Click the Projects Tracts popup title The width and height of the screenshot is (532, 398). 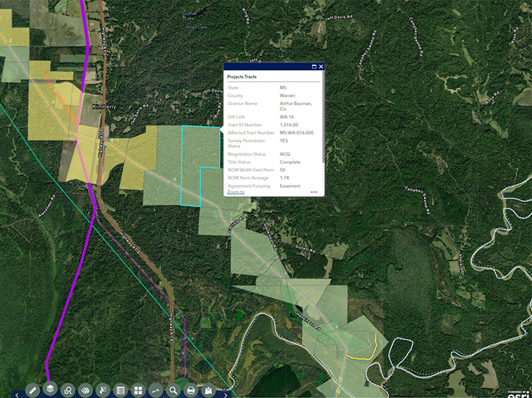[242, 77]
